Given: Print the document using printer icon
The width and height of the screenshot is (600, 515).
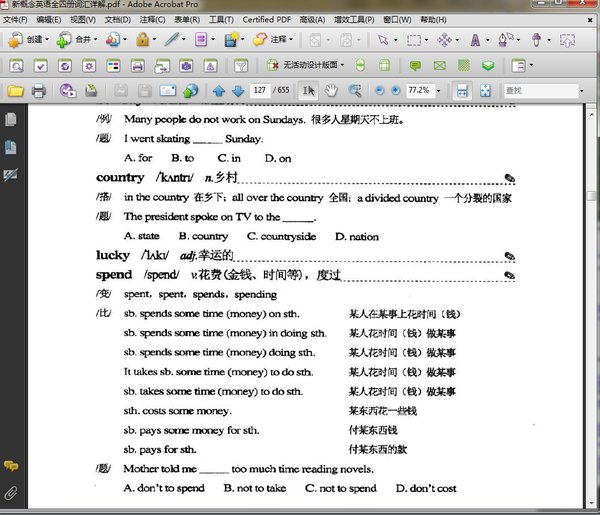Looking at the screenshot, I should pos(39,91).
